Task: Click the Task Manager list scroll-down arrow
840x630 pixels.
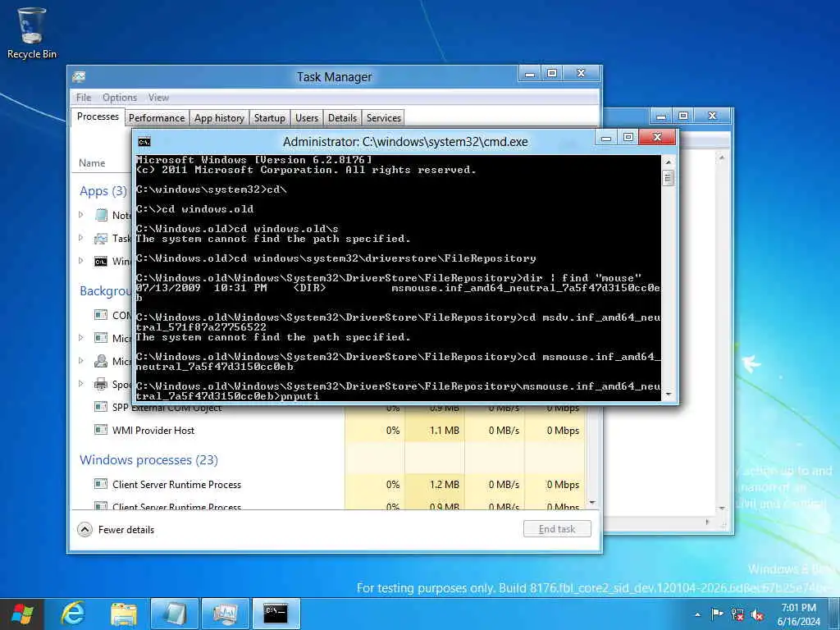Action: [592, 503]
